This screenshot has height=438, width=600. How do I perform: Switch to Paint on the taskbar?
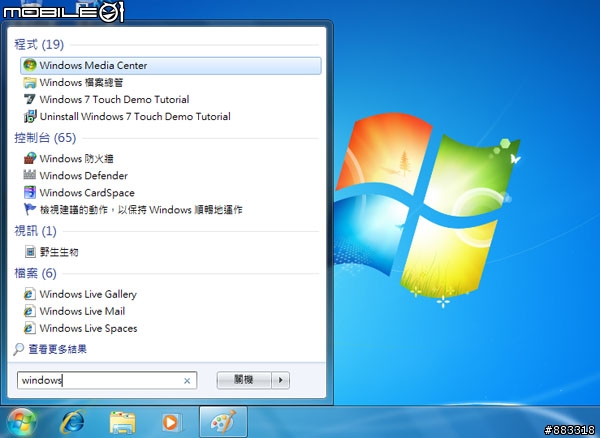pyautogui.click(x=223, y=422)
